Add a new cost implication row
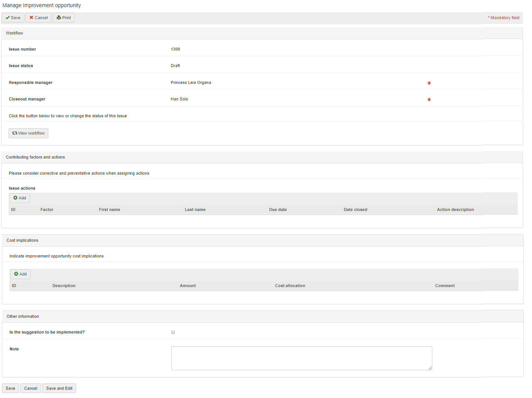 (x=20, y=274)
